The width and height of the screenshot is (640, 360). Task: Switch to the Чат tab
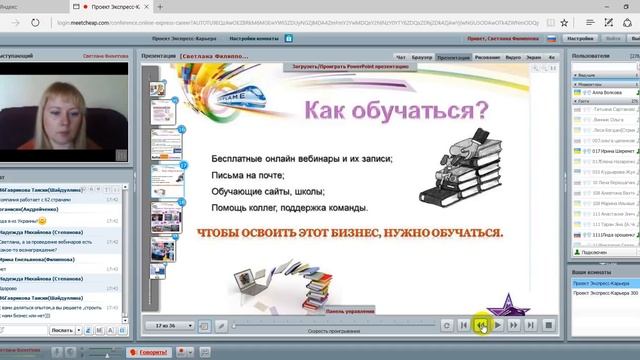coord(401,58)
